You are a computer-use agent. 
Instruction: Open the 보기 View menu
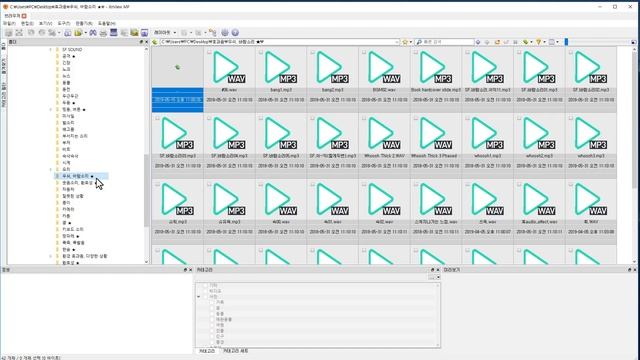tap(45, 24)
